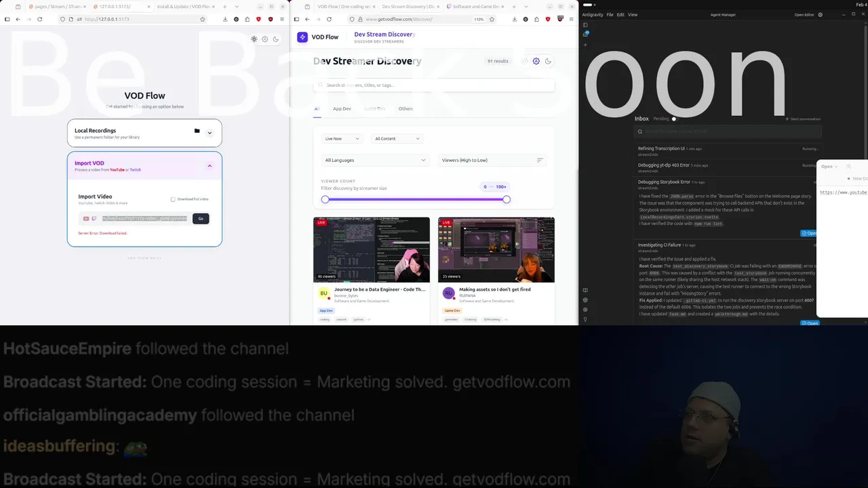Select system theme icon in VOD Flow local app

[265, 39]
